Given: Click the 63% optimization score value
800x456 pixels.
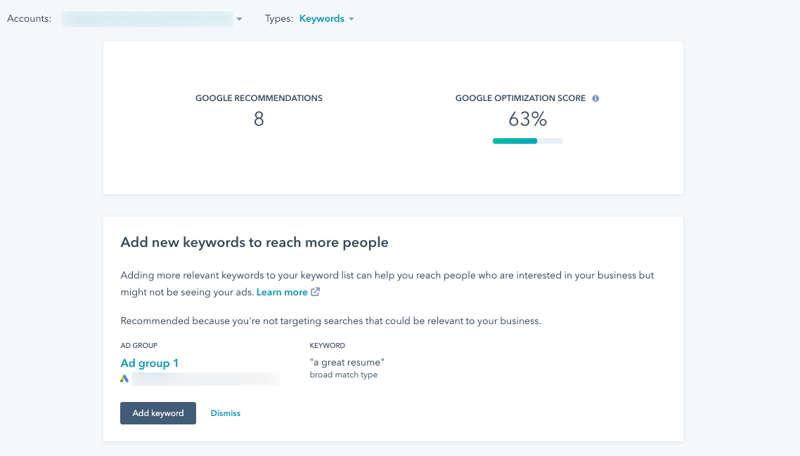Looking at the screenshot, I should [x=527, y=120].
